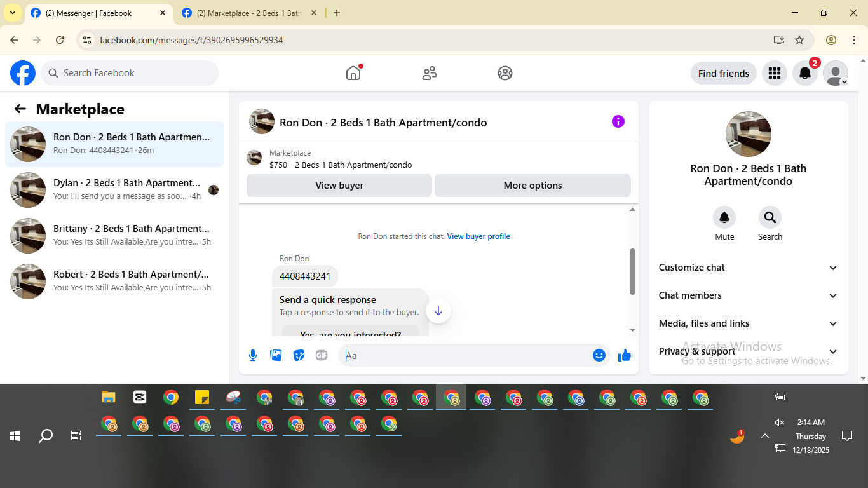868x488 pixels.
Task: Click the Search Facebook box
Action: (x=130, y=73)
